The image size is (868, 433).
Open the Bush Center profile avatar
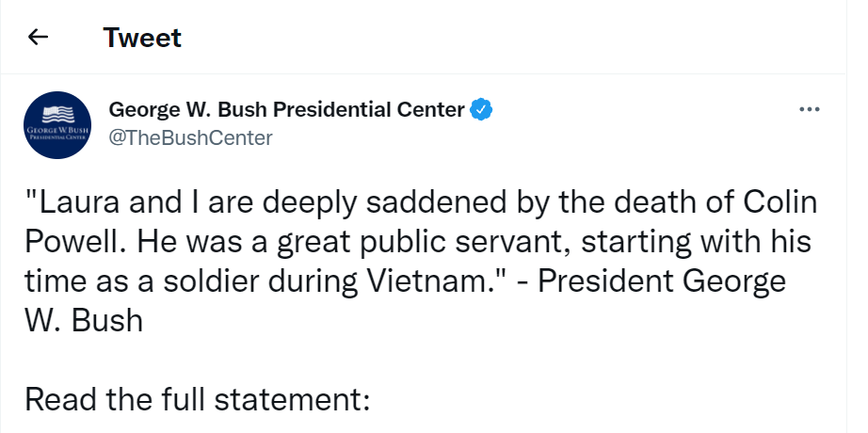[x=57, y=124]
